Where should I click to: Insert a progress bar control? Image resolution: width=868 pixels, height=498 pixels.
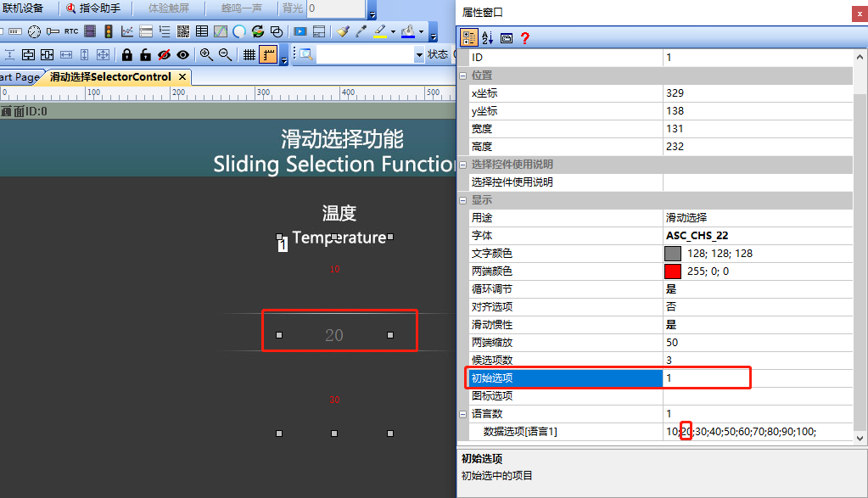tap(15, 31)
